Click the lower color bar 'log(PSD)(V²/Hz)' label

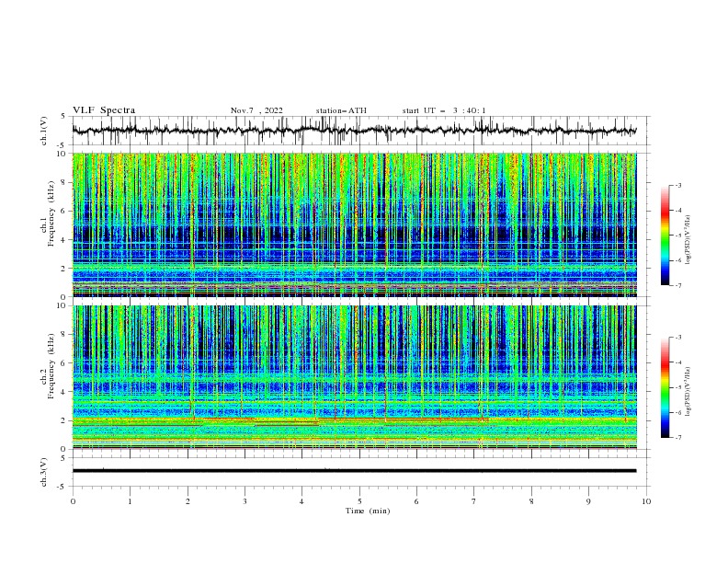689,391
